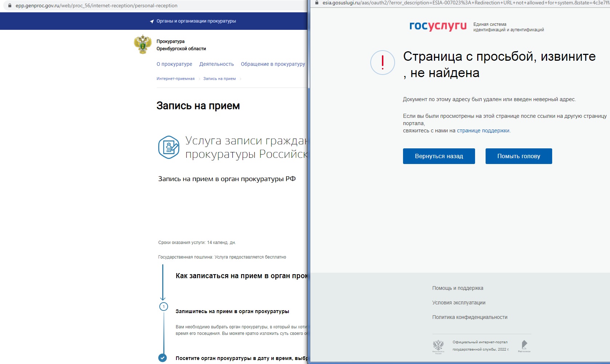Click the Gosuslugi logo
This screenshot has width=610, height=364.
pyautogui.click(x=438, y=26)
